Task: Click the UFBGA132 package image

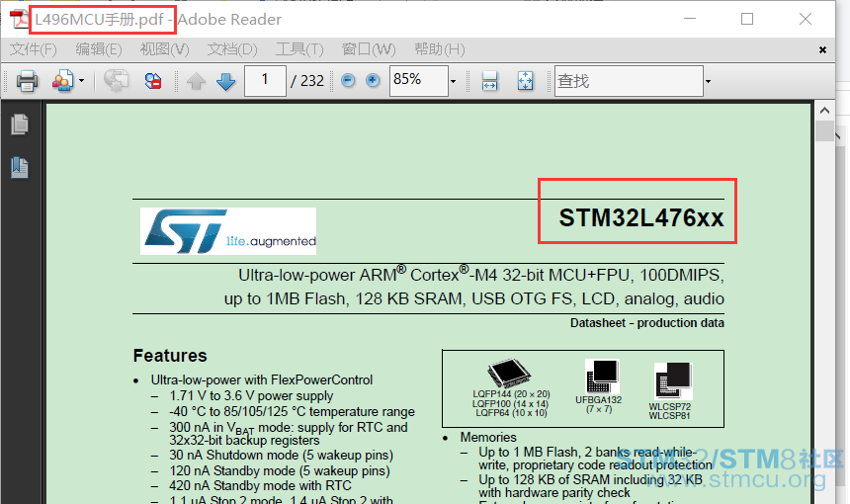Action: [602, 376]
